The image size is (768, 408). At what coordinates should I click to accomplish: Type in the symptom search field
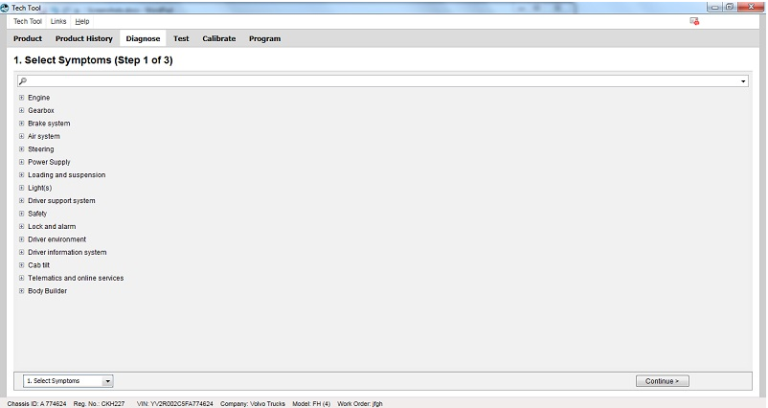380,80
